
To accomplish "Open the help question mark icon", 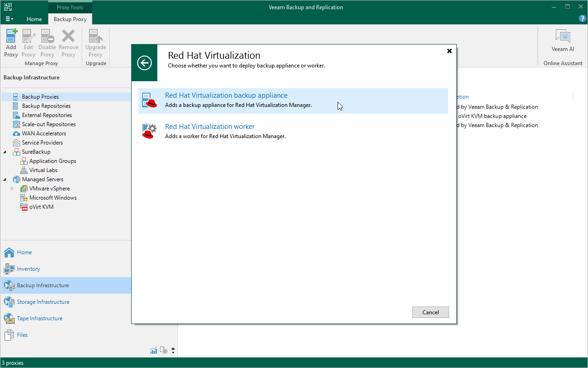I will click(x=582, y=19).
